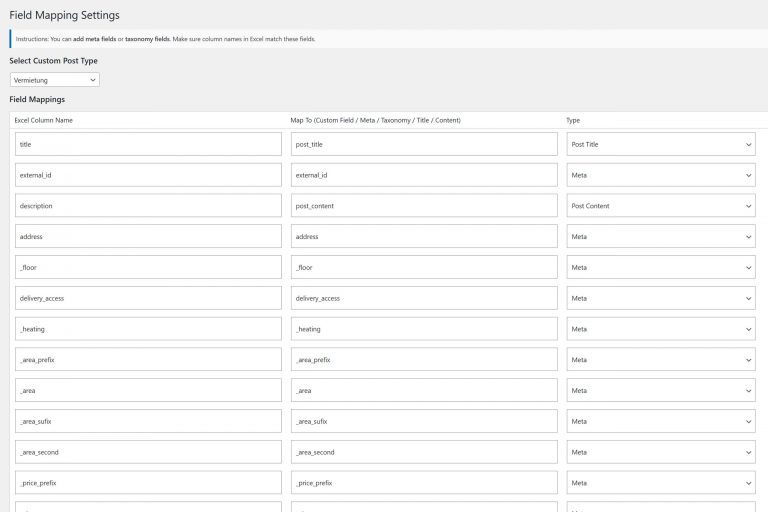Focus the Excel column field for _floor
Screen dimensions: 768x512
pyautogui.click(x=148, y=268)
